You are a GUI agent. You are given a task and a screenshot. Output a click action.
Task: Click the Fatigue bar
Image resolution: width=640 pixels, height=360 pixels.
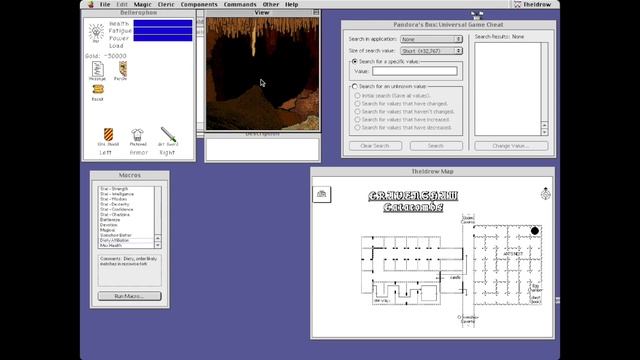[x=163, y=31]
